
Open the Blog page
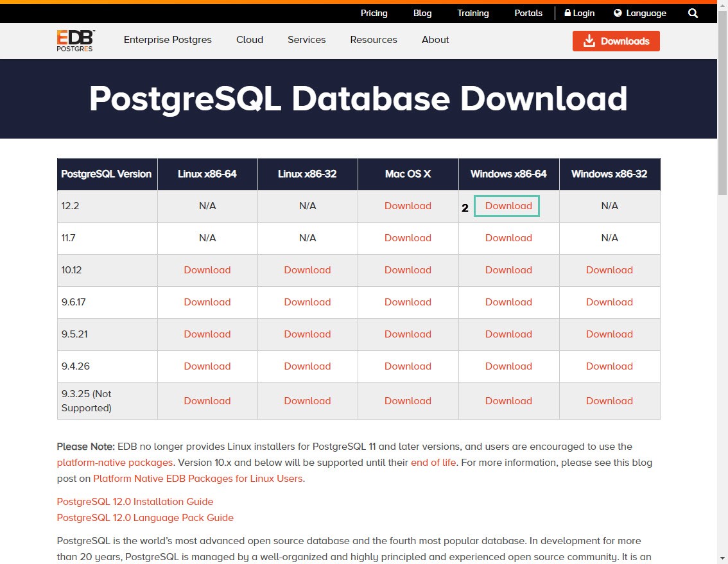click(422, 13)
